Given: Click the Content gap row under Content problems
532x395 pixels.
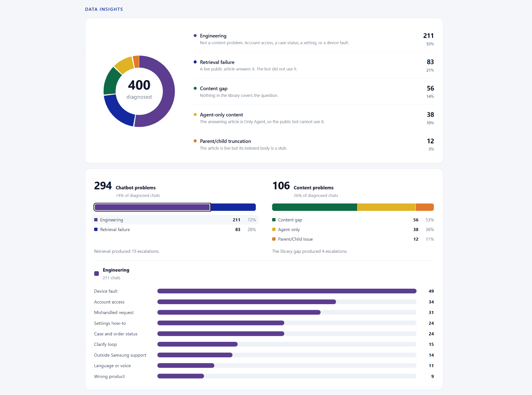Looking at the screenshot, I should click(x=353, y=220).
